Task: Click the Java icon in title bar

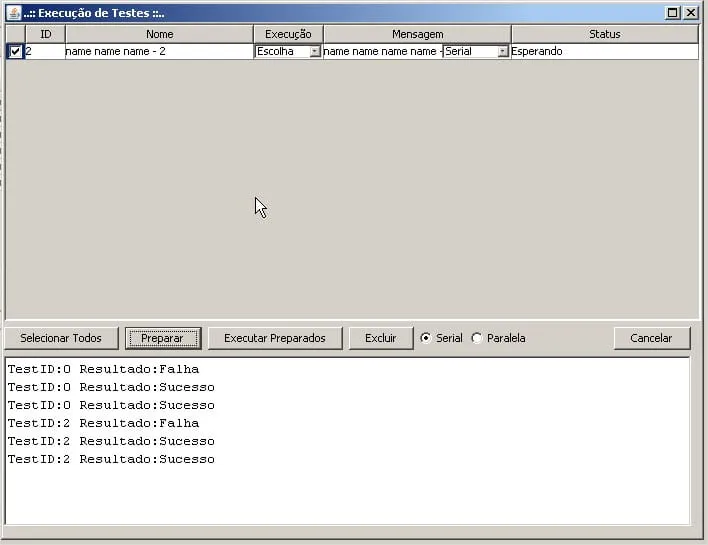Action: tap(14, 13)
